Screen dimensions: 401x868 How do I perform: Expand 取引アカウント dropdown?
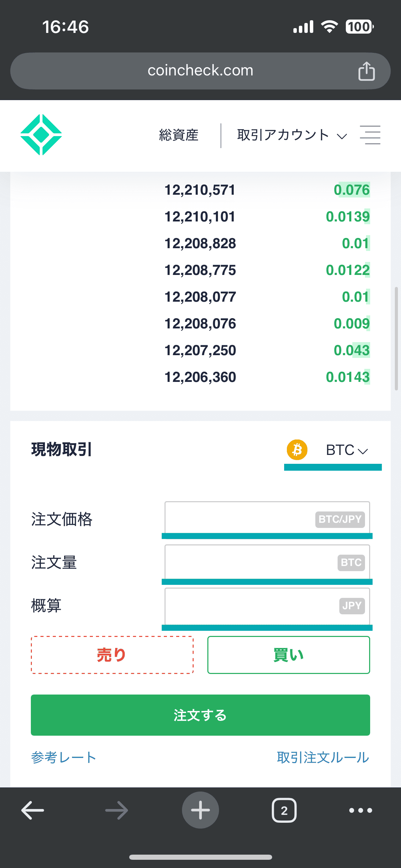(x=292, y=135)
